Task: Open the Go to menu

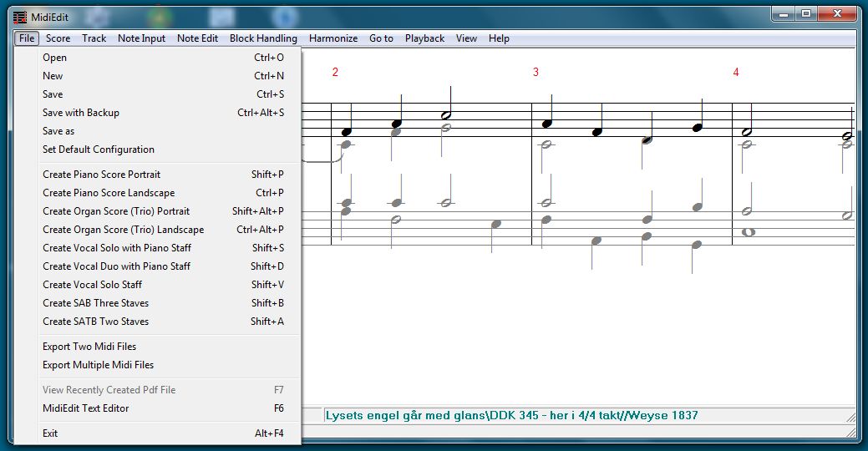Action: point(382,38)
